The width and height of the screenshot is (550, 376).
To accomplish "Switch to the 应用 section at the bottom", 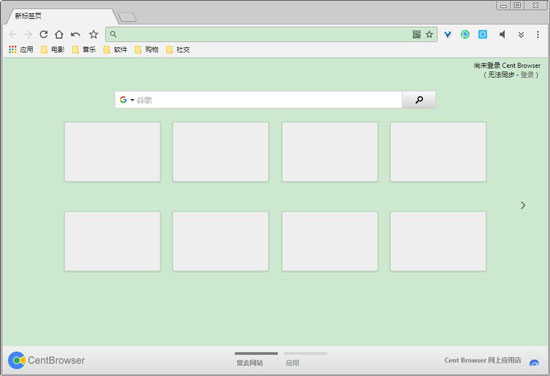I will point(292,363).
